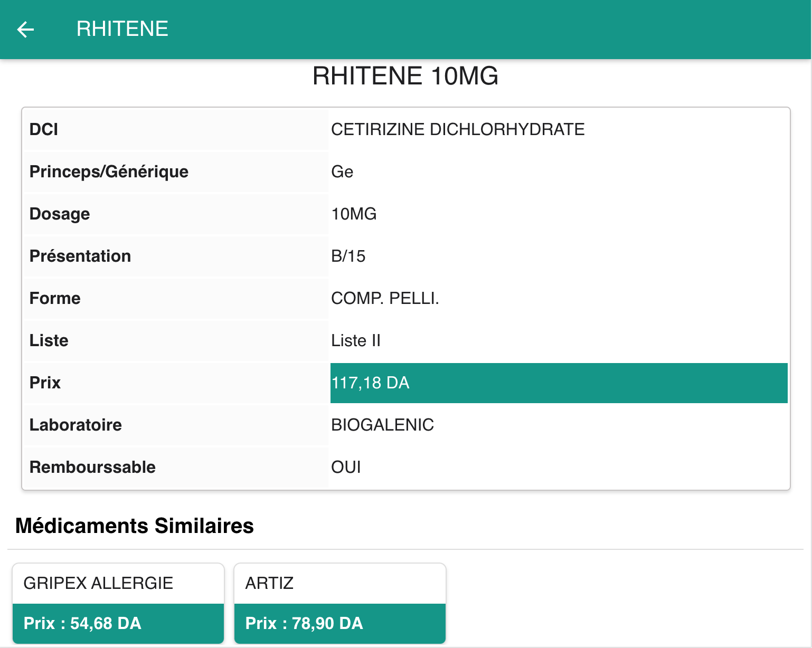Go back using the arrow icon
This screenshot has height=648, width=812.
click(25, 30)
